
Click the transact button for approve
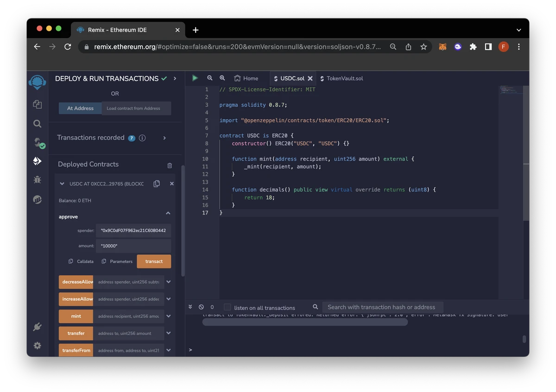(x=154, y=261)
